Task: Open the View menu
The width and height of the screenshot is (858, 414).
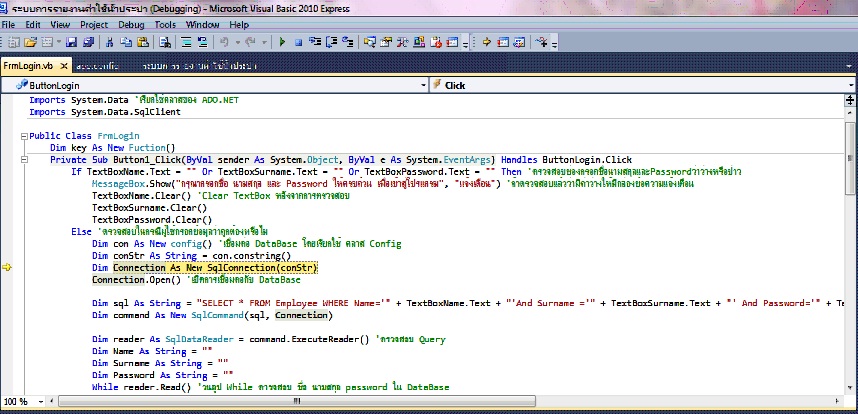Action: (60, 25)
